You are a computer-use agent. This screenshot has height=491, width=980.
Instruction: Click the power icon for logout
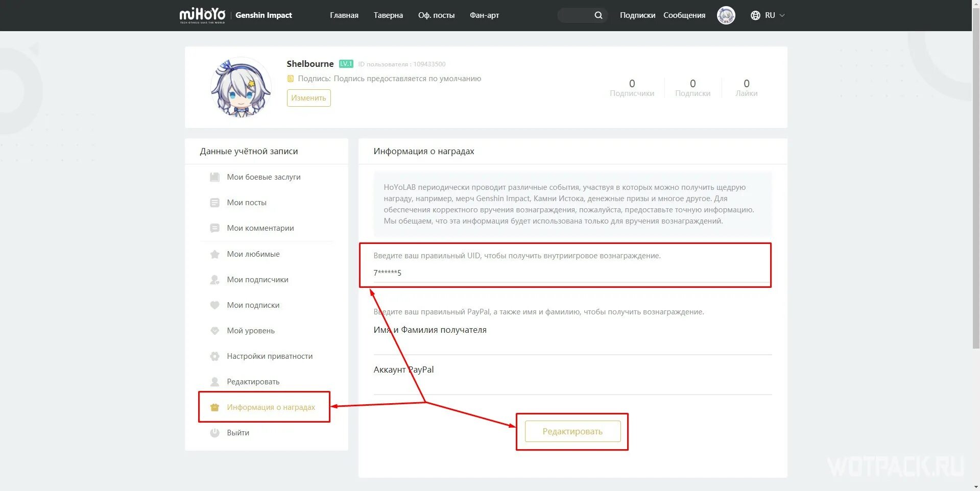pyautogui.click(x=214, y=433)
